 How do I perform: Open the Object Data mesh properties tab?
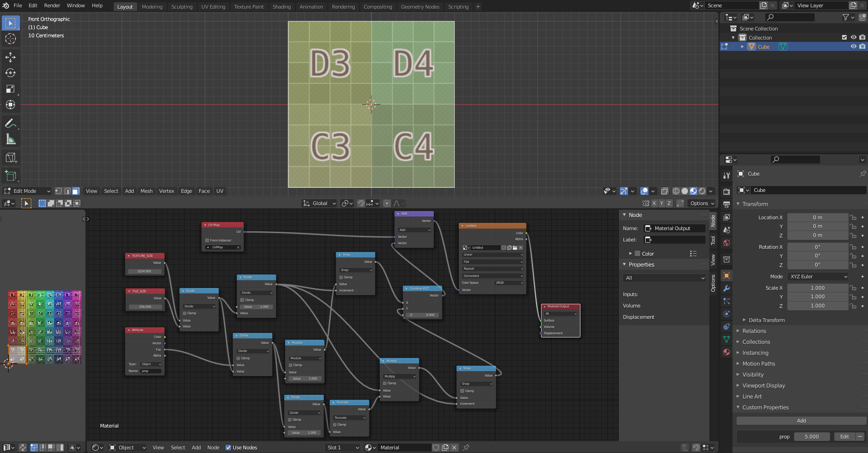tap(727, 339)
